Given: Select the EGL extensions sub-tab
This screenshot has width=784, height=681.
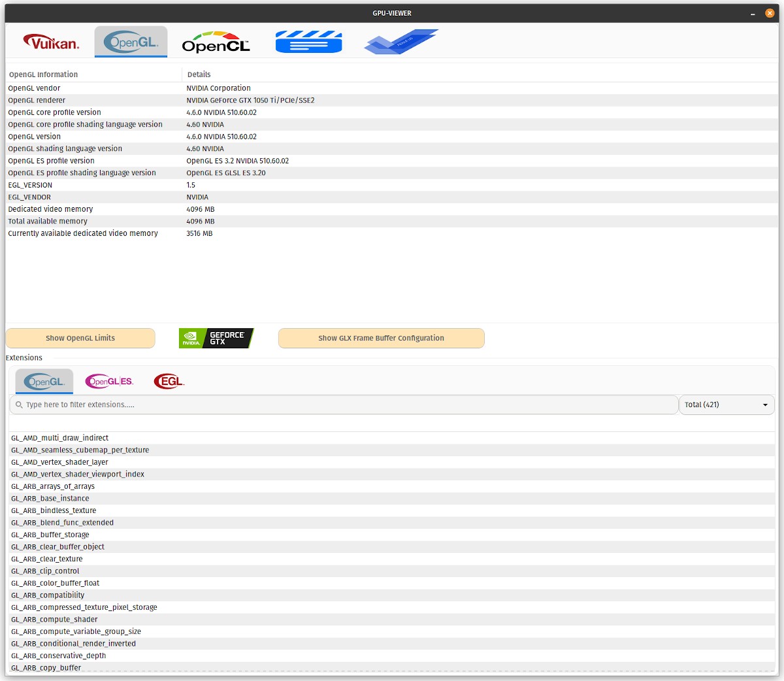Looking at the screenshot, I should 169,382.
